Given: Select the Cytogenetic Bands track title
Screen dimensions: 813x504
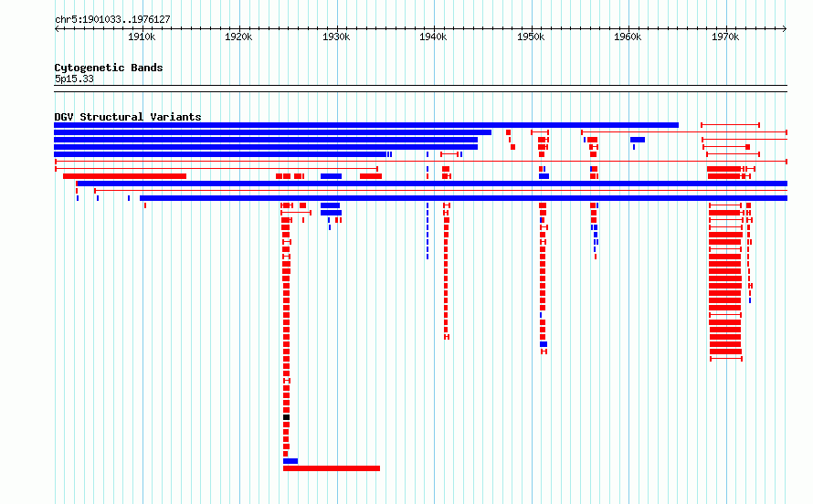Looking at the screenshot, I should pyautogui.click(x=109, y=68).
